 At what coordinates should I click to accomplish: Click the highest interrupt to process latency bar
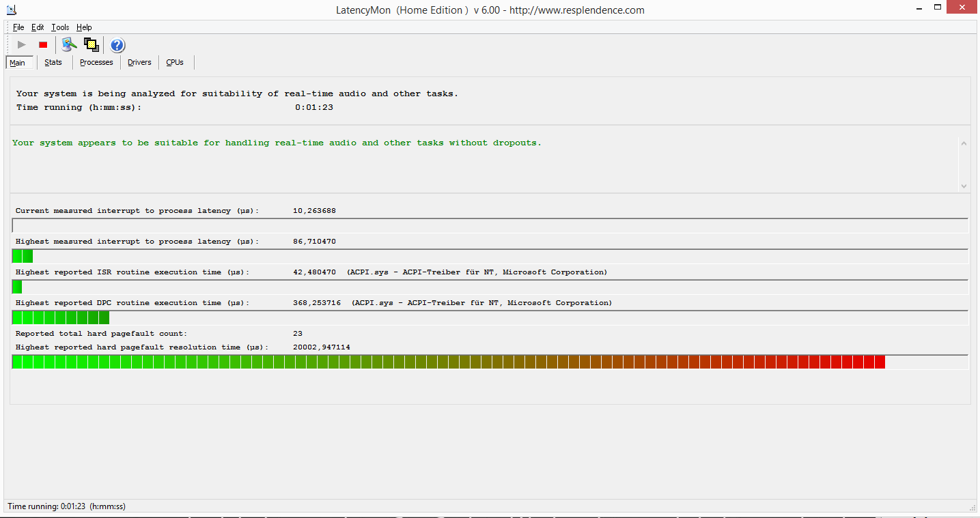pos(490,257)
